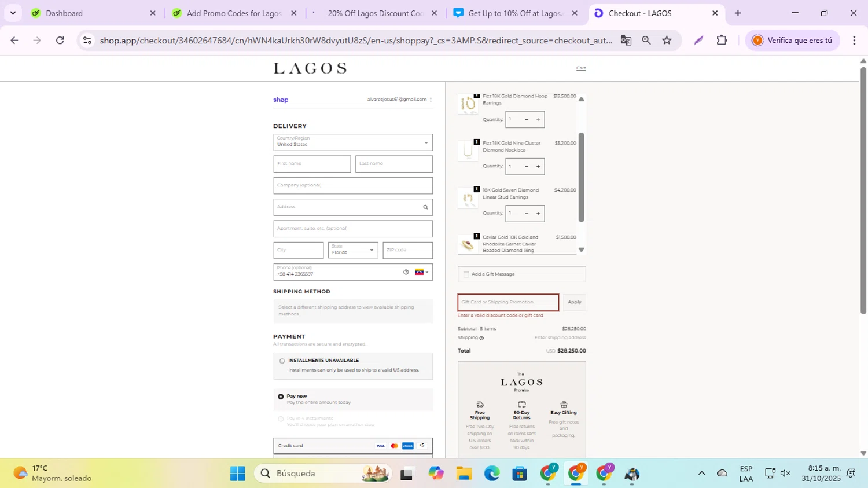Click cart list scroll down arrow
Screen dimensions: 868x488
pyautogui.click(x=582, y=250)
